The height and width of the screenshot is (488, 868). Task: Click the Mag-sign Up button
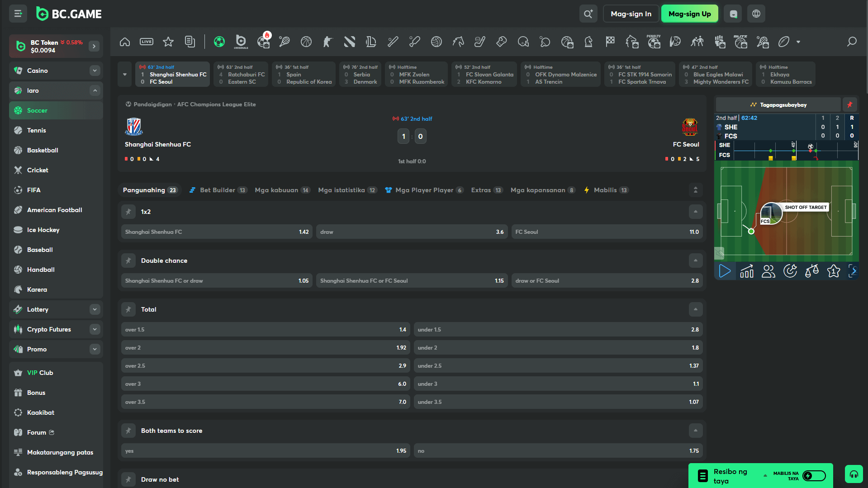pos(689,14)
